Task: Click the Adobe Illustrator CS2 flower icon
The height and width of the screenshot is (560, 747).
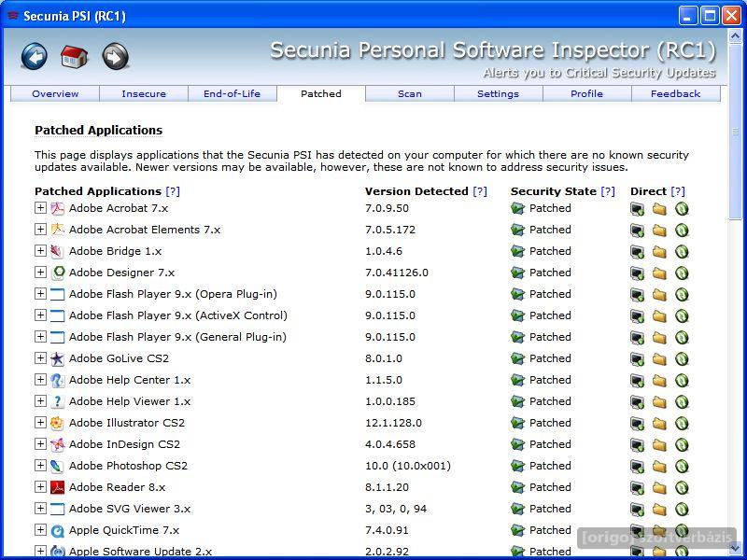Action: (x=57, y=423)
